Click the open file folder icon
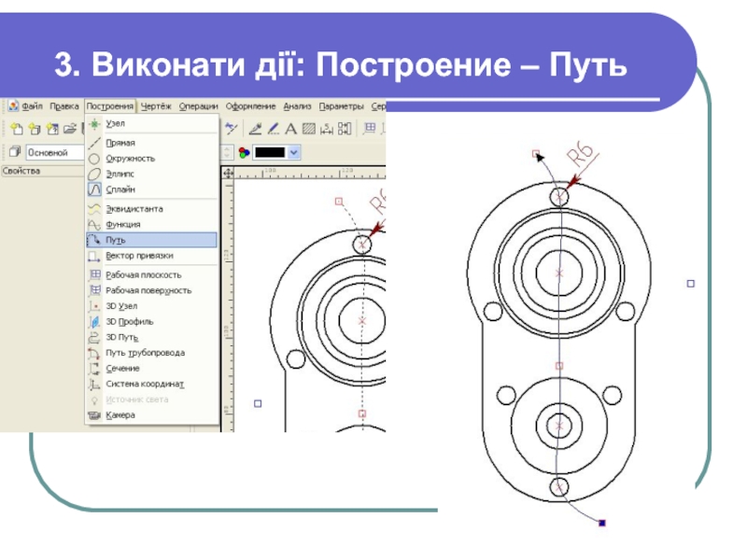The width and height of the screenshot is (747, 560). [70, 129]
